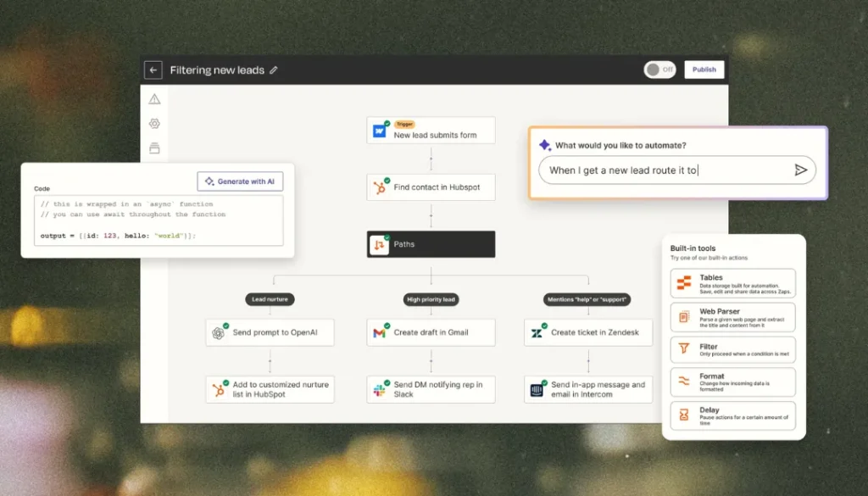Click the OpenAI logo icon
Screen dimensions: 868x496
218,333
